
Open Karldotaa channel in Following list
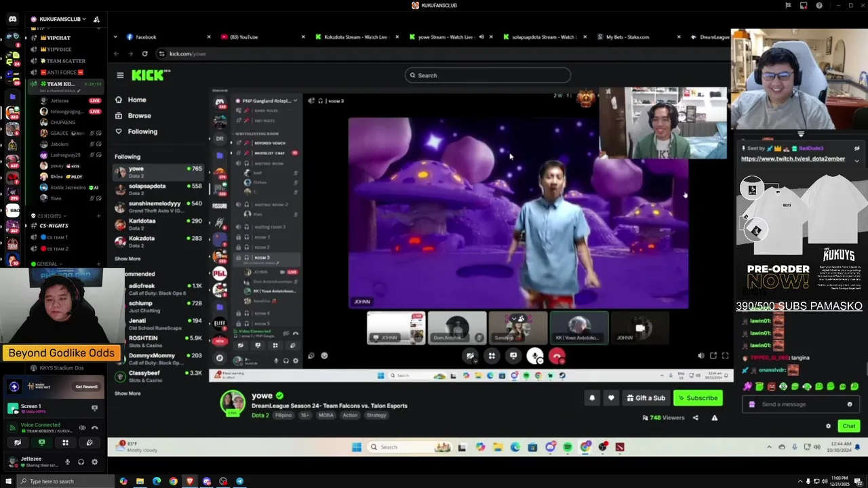[x=159, y=224]
